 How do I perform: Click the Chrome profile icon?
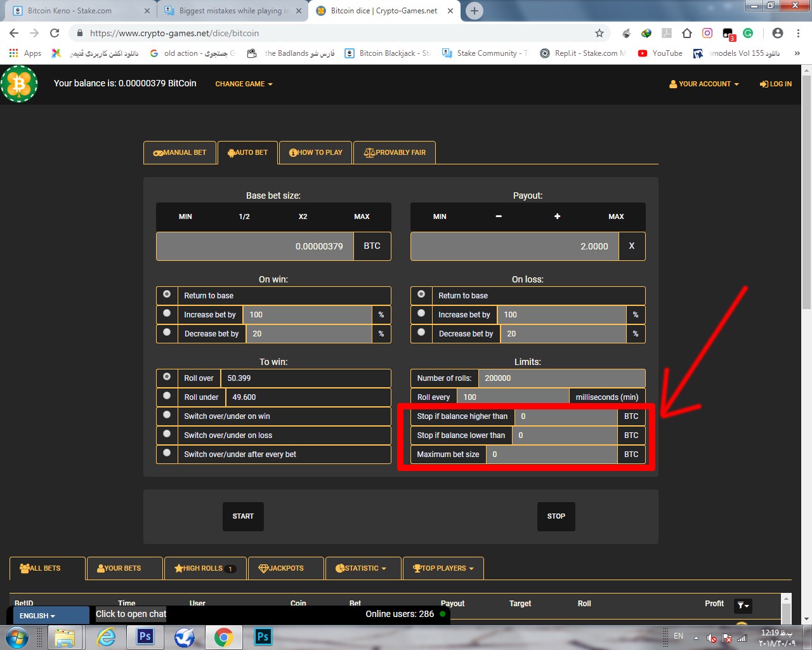pyautogui.click(x=777, y=33)
